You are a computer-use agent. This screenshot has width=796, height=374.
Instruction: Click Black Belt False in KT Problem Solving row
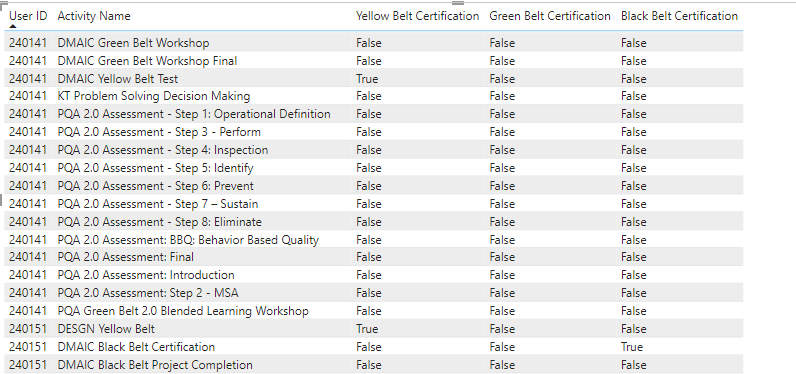(x=634, y=96)
